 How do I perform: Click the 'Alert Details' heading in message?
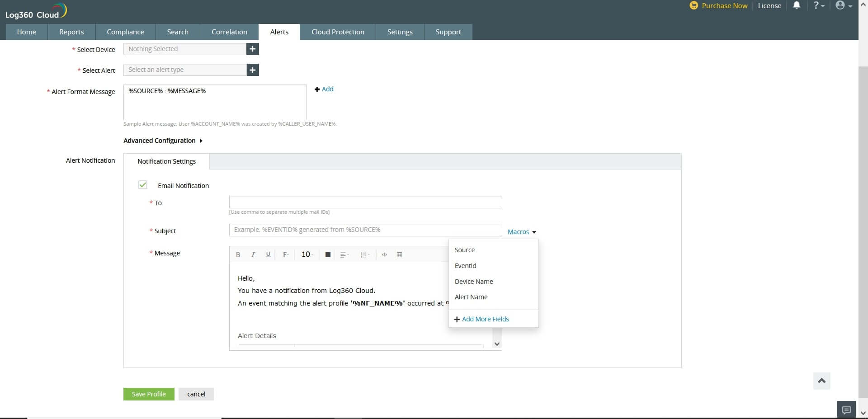coord(257,336)
